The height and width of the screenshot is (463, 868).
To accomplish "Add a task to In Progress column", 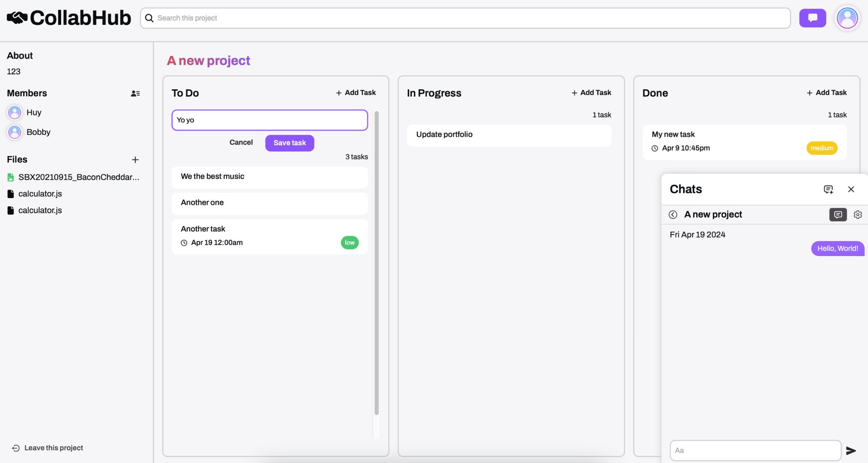I will click(x=591, y=92).
